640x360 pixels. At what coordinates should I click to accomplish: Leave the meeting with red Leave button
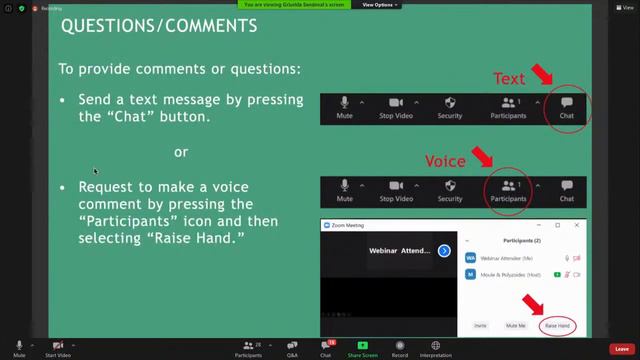pyautogui.click(x=622, y=349)
